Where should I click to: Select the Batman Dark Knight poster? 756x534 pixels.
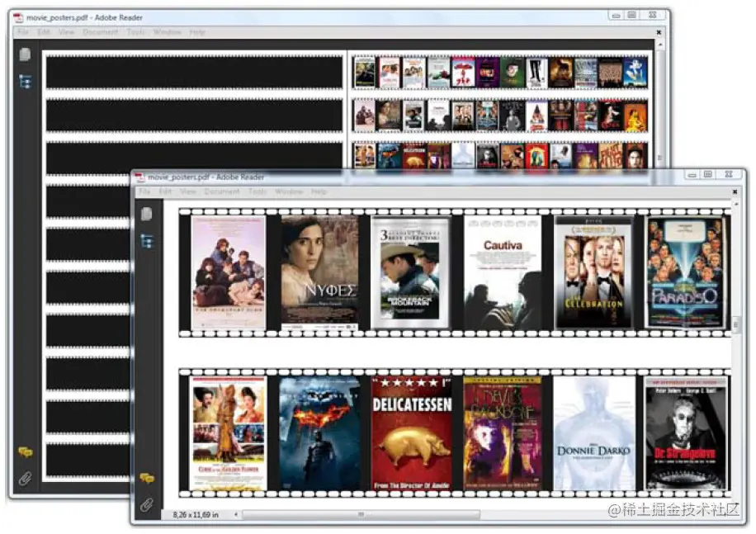coord(319,433)
